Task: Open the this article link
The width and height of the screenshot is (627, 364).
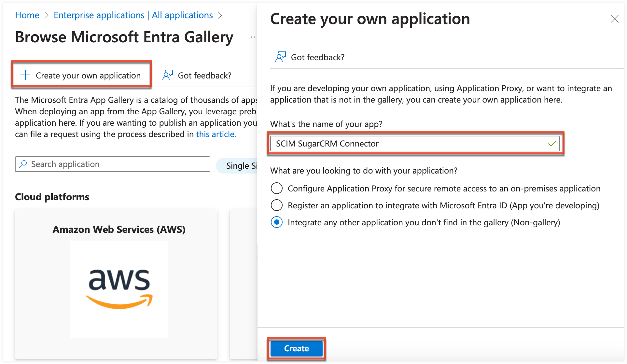Action: point(216,134)
